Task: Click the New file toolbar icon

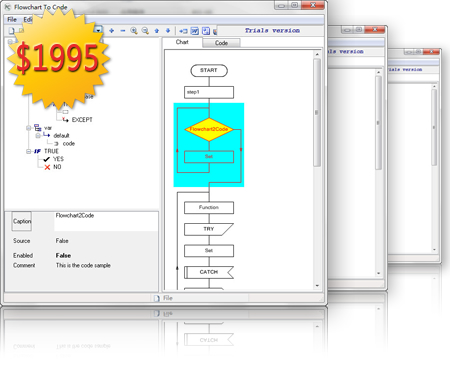Action: pos(12,31)
